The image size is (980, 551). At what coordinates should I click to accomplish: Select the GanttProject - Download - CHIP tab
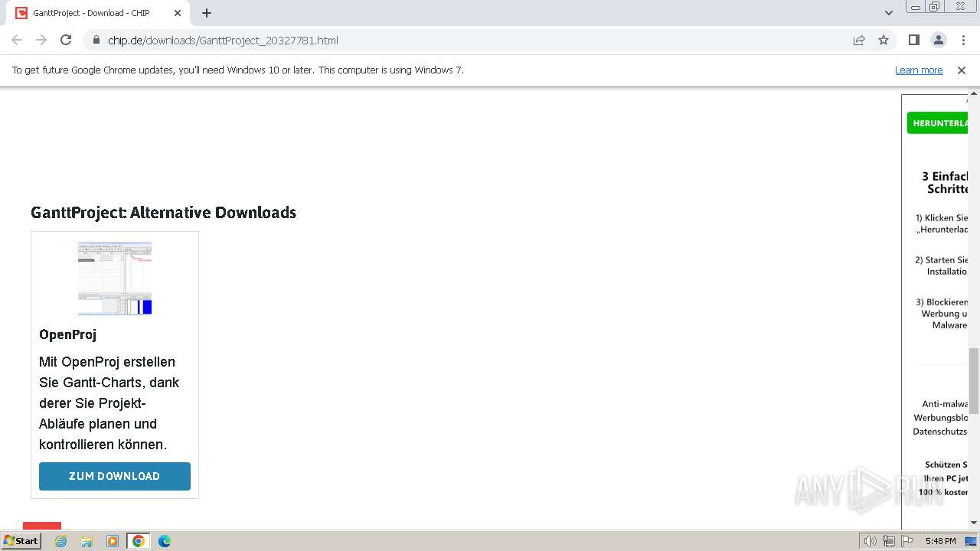tap(98, 13)
